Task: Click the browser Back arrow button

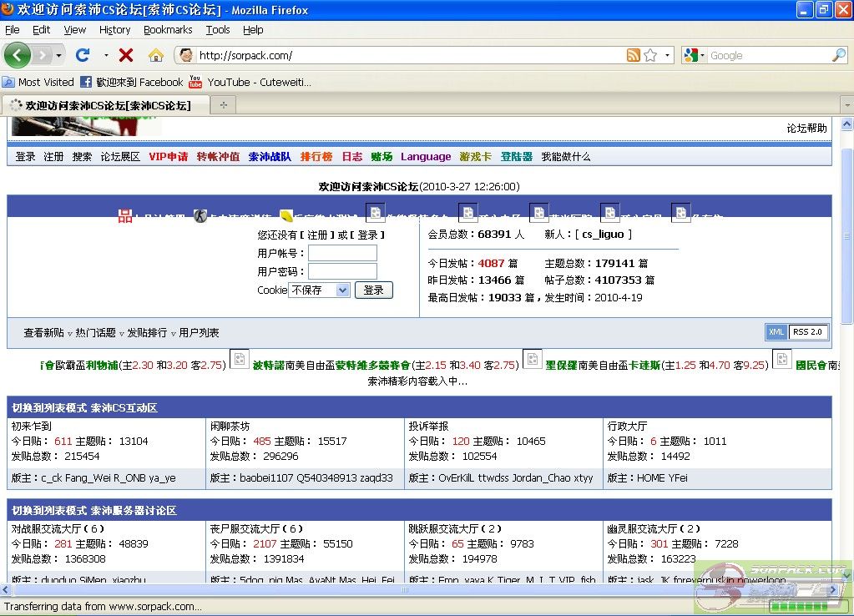Action: (18, 55)
